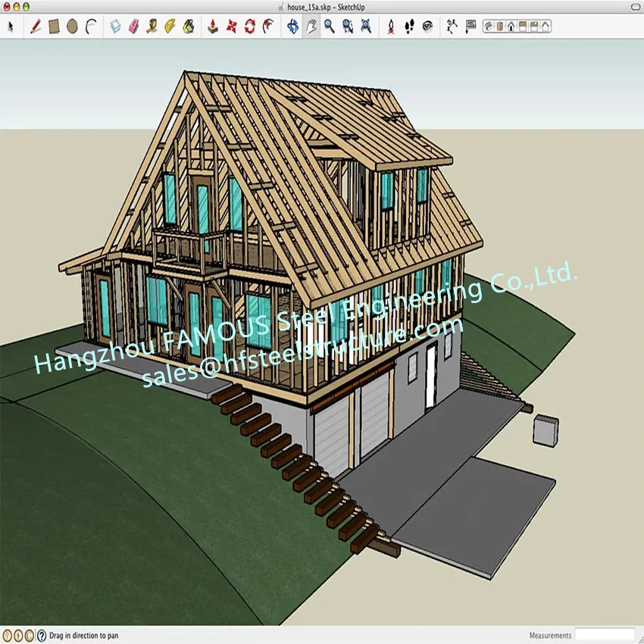The image size is (644, 644).
Task: Switch to the Top standard view
Action: pyautogui.click(x=499, y=27)
